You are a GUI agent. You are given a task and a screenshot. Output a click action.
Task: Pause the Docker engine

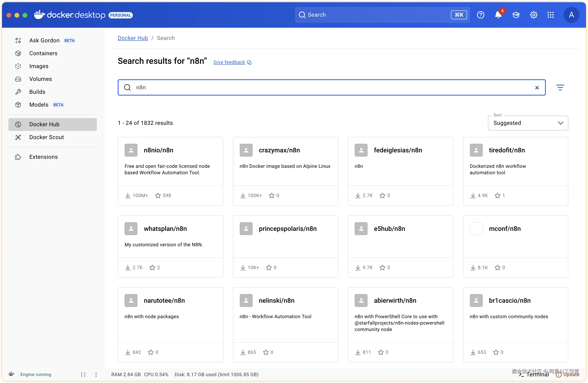[x=83, y=374]
